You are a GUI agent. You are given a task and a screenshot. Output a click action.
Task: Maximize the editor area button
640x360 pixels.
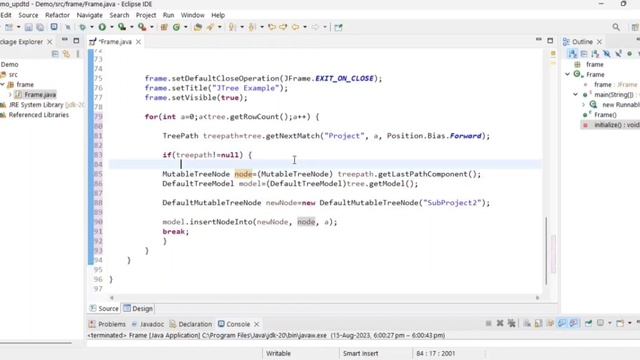point(550,40)
